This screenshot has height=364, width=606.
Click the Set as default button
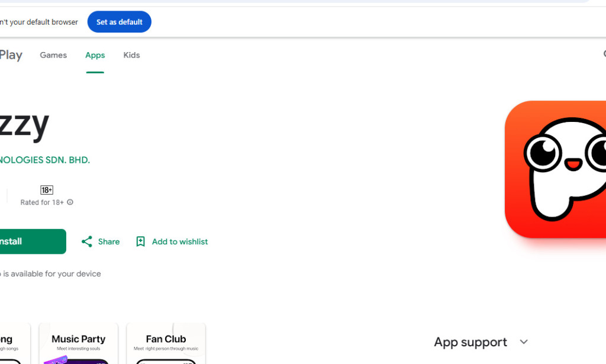pyautogui.click(x=119, y=21)
